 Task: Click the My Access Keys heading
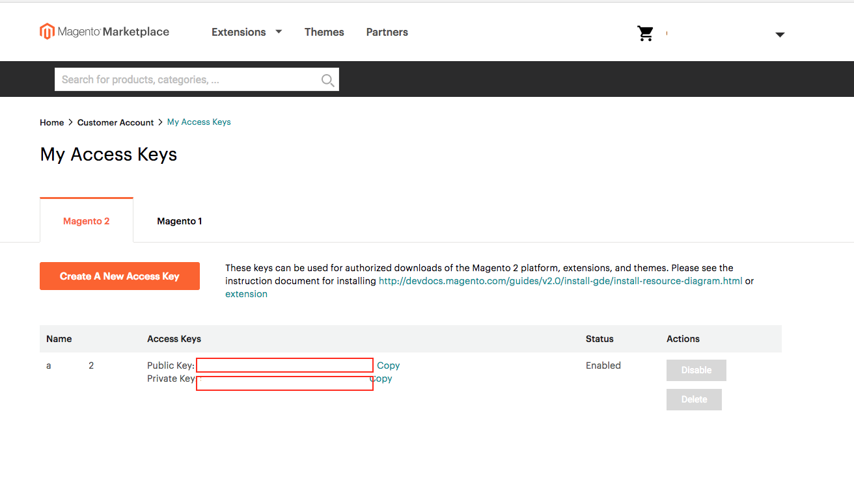[109, 155]
